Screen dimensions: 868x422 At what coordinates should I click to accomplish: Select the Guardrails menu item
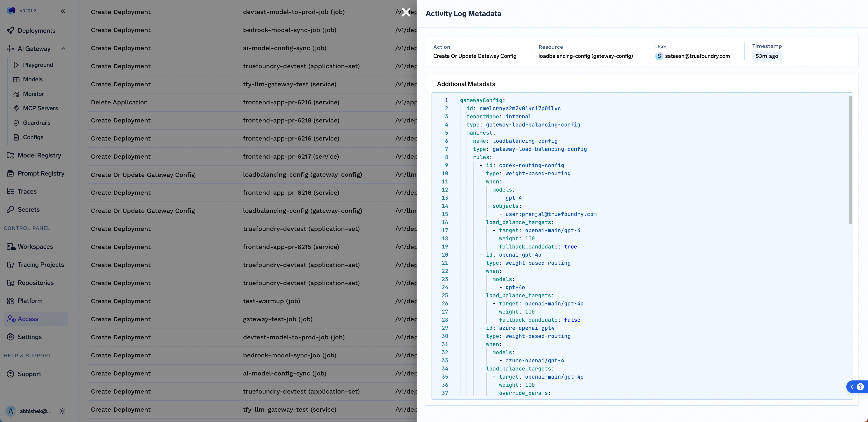(37, 123)
